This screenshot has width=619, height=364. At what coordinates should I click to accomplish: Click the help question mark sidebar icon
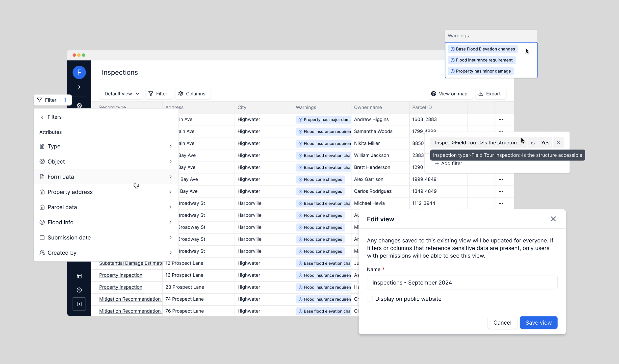click(x=79, y=290)
